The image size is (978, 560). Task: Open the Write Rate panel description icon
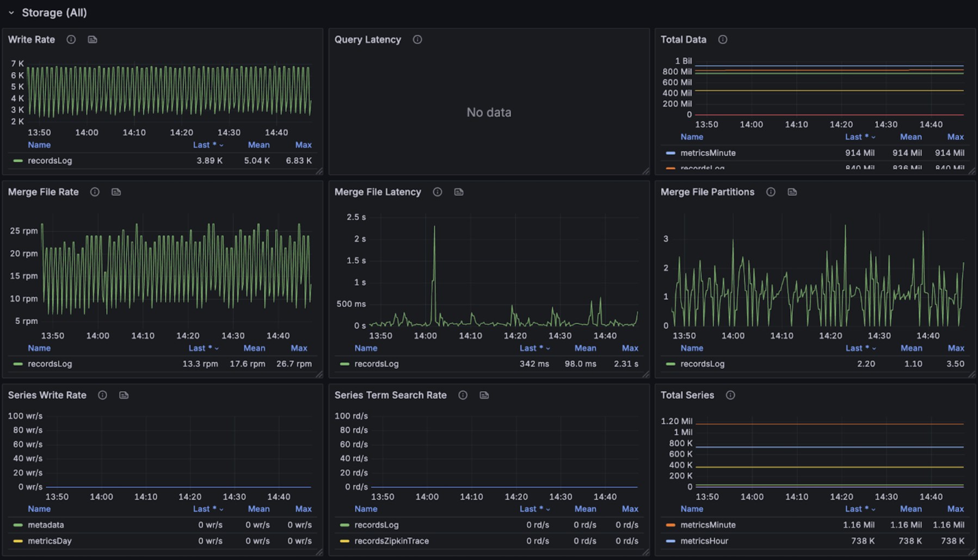pyautogui.click(x=93, y=40)
